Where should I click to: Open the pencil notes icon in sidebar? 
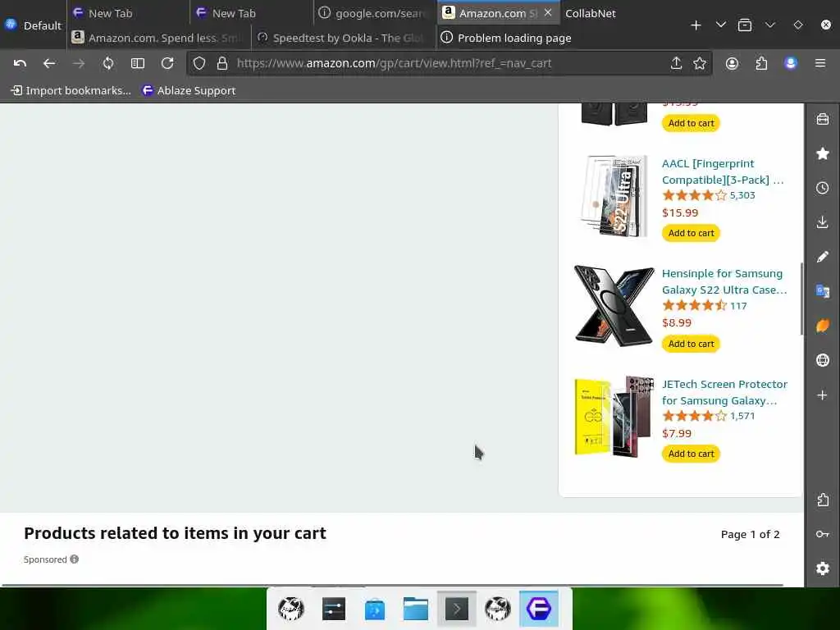[823, 257]
